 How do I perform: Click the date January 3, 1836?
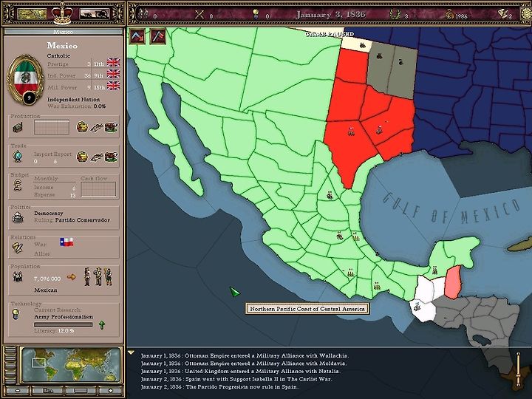[331, 14]
